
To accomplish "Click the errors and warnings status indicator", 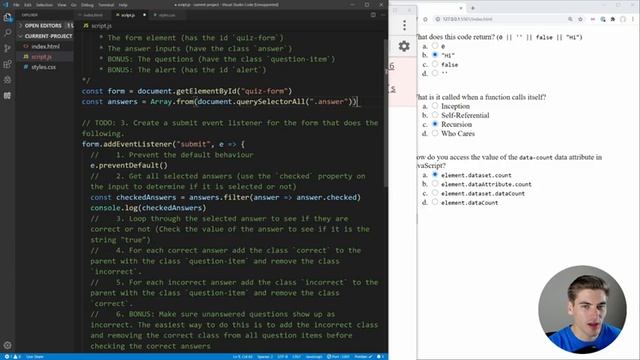I will 12,357.
